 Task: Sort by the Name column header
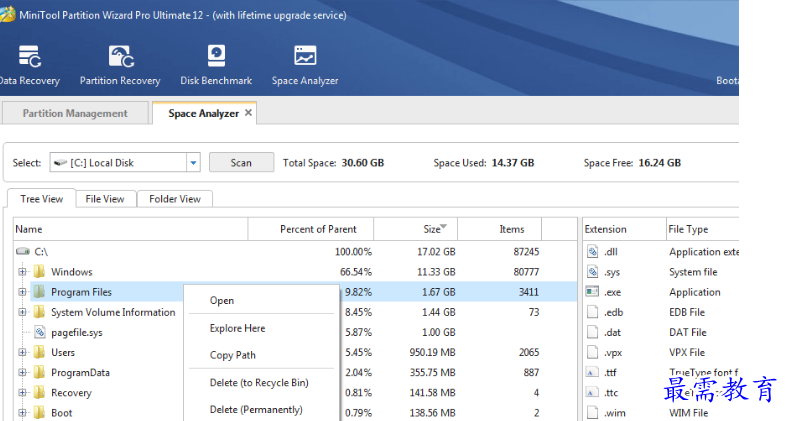131,229
